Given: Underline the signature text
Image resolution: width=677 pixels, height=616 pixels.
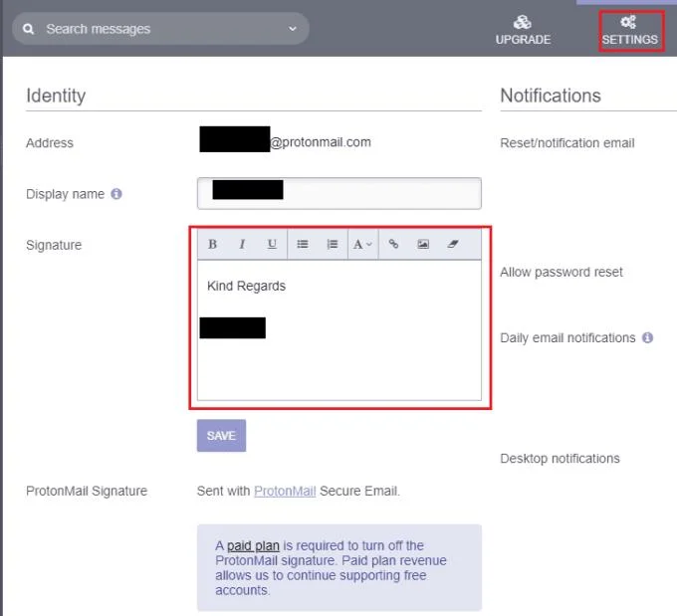Looking at the screenshot, I should tap(272, 245).
